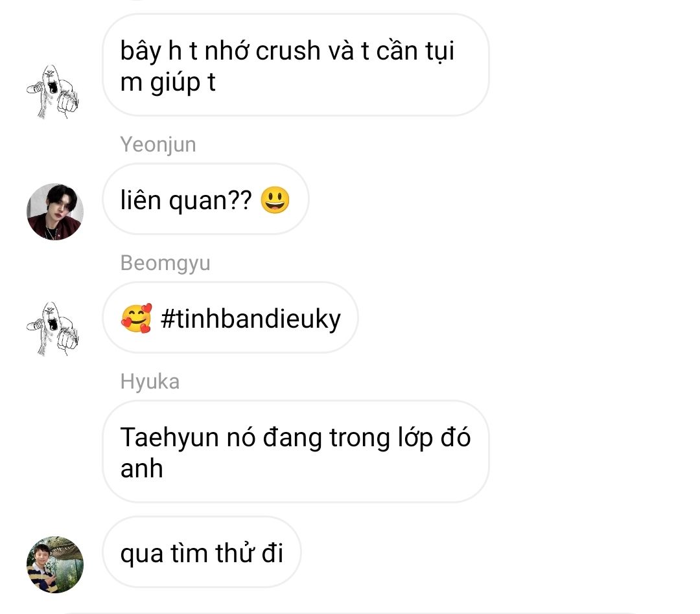This screenshot has height=614, width=700.
Task: Tap the 'qua tìm thử đi' message bubble
Action: coord(202,552)
